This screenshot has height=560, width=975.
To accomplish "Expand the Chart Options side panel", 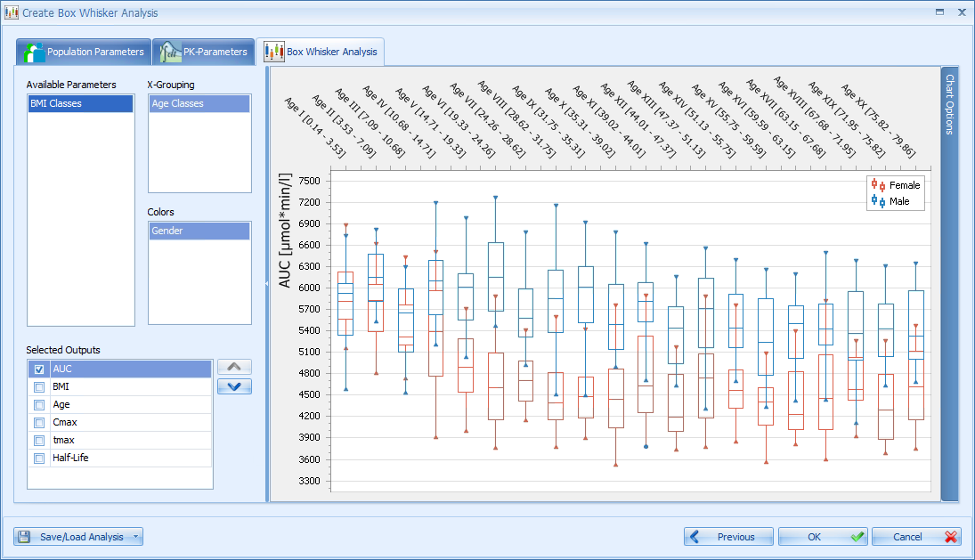I will tap(949, 284).
